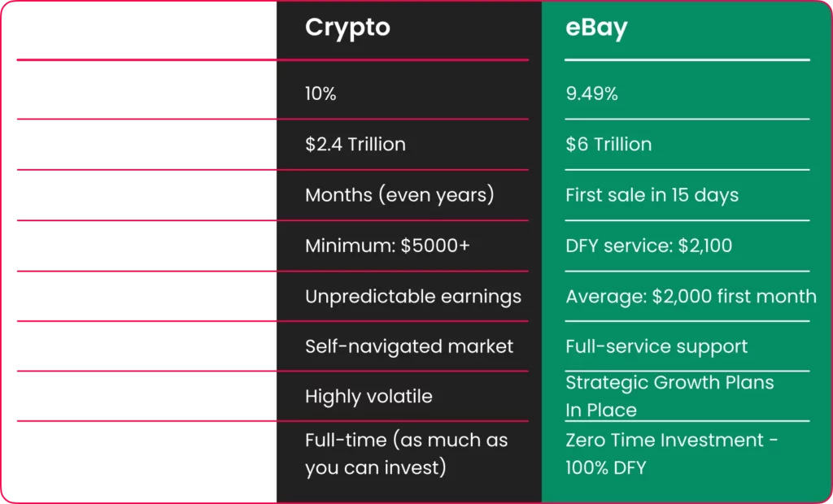Viewport: 833px width, 504px height.
Task: Select the Self-navigated market cell
Action: click(x=409, y=346)
